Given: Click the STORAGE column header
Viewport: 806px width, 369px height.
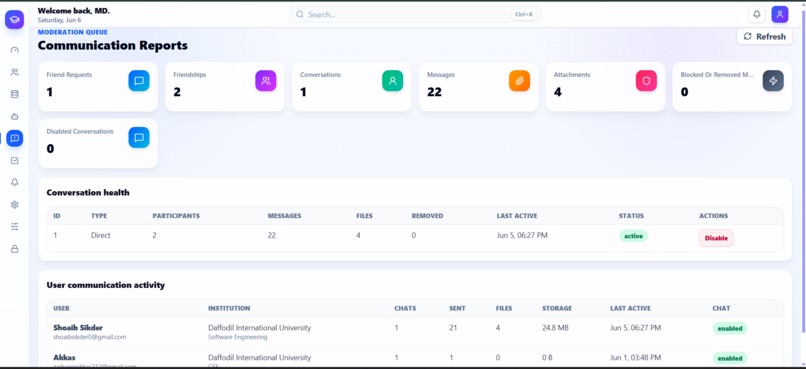Looking at the screenshot, I should [557, 308].
